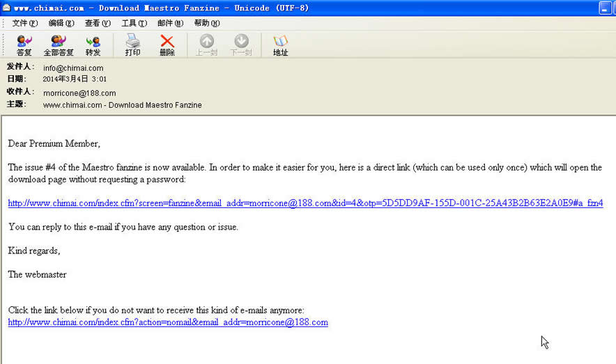The height and width of the screenshot is (364, 616).
Task: Open the fanzine direct download link
Action: [x=305, y=203]
